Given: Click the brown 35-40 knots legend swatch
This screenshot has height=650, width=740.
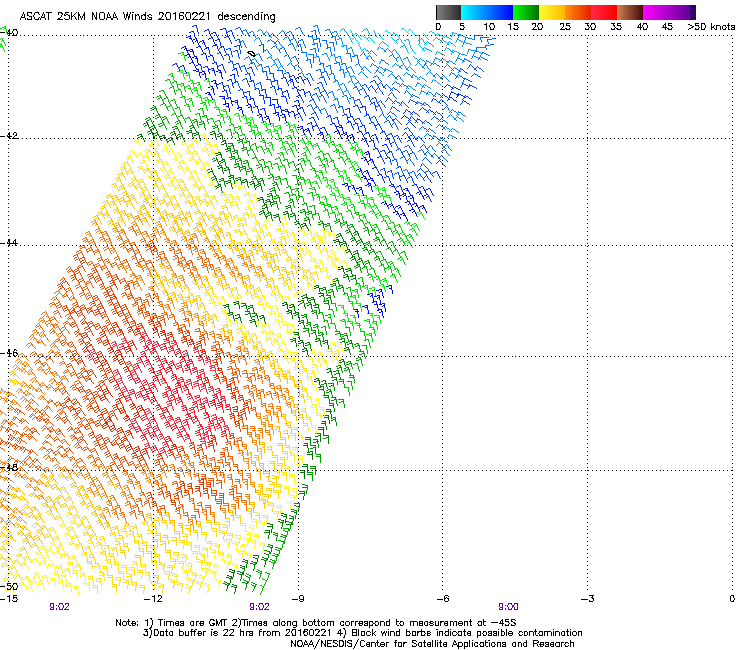Looking at the screenshot, I should (x=630, y=12).
